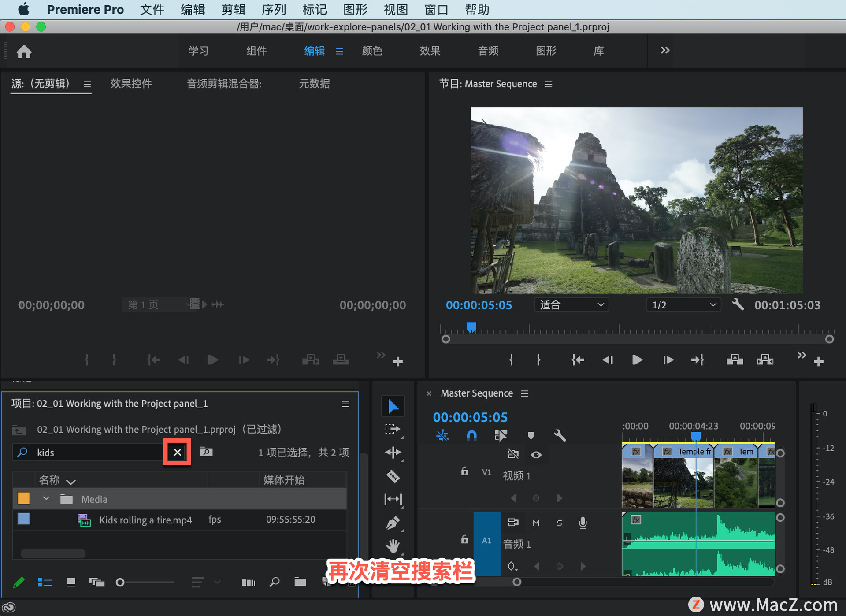
Task: Click the Media bin orange label swatch
Action: pyautogui.click(x=24, y=498)
